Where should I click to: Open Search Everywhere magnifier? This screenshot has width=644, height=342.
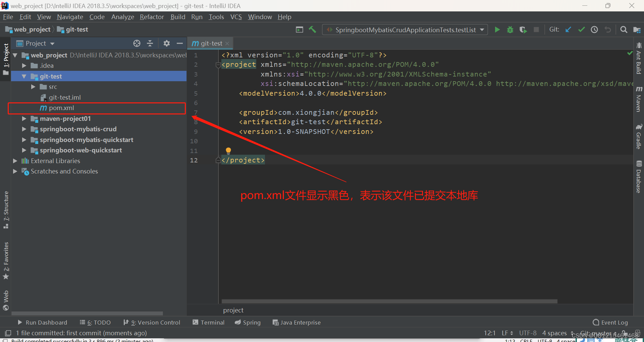pyautogui.click(x=624, y=30)
